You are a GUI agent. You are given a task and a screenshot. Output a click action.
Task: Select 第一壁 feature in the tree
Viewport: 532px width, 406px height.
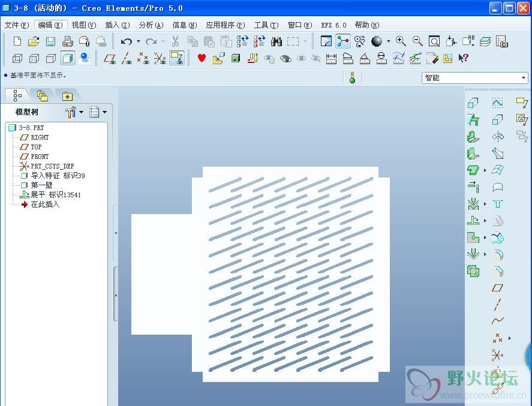[37, 185]
